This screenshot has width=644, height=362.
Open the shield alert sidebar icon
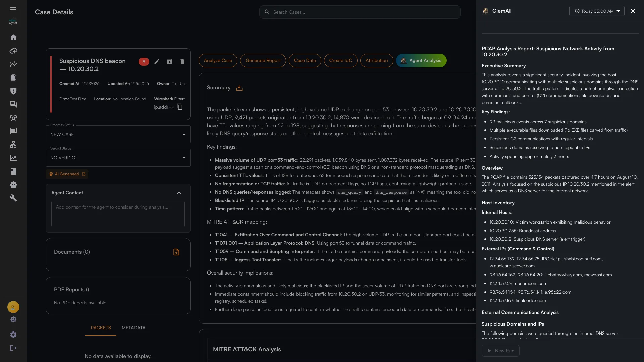(13, 91)
